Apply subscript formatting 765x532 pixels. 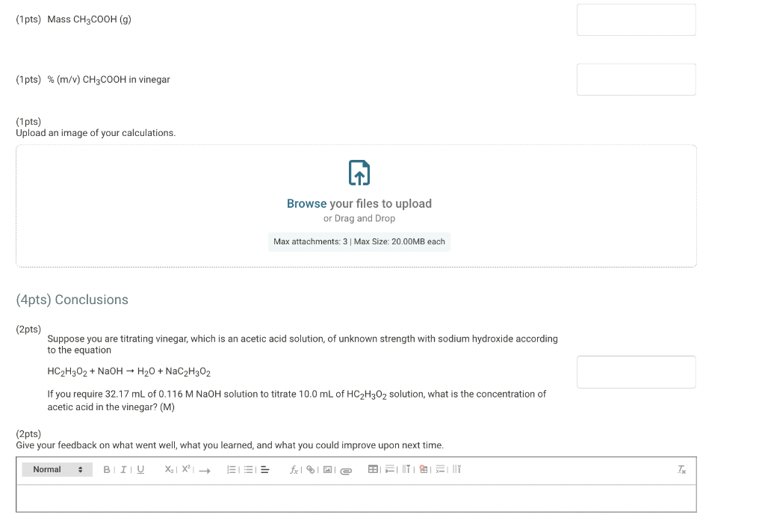click(169, 469)
